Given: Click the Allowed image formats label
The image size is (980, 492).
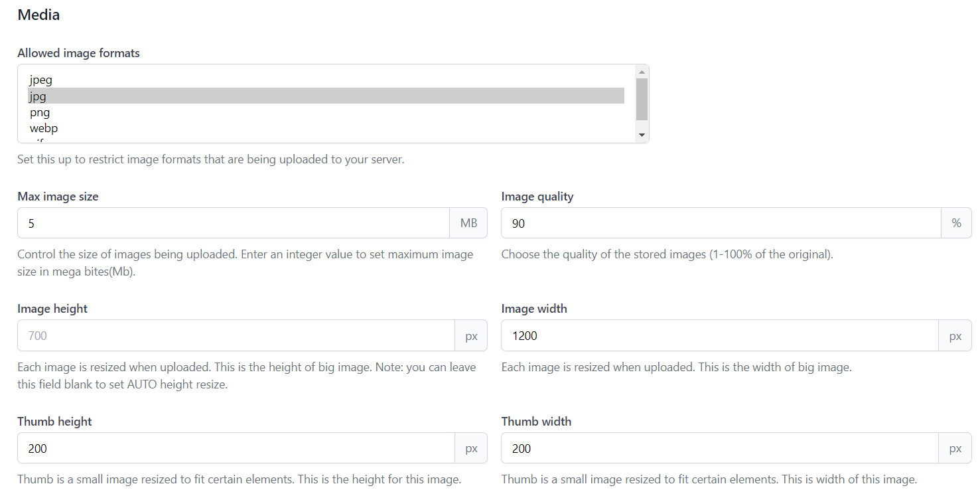Looking at the screenshot, I should click(78, 53).
